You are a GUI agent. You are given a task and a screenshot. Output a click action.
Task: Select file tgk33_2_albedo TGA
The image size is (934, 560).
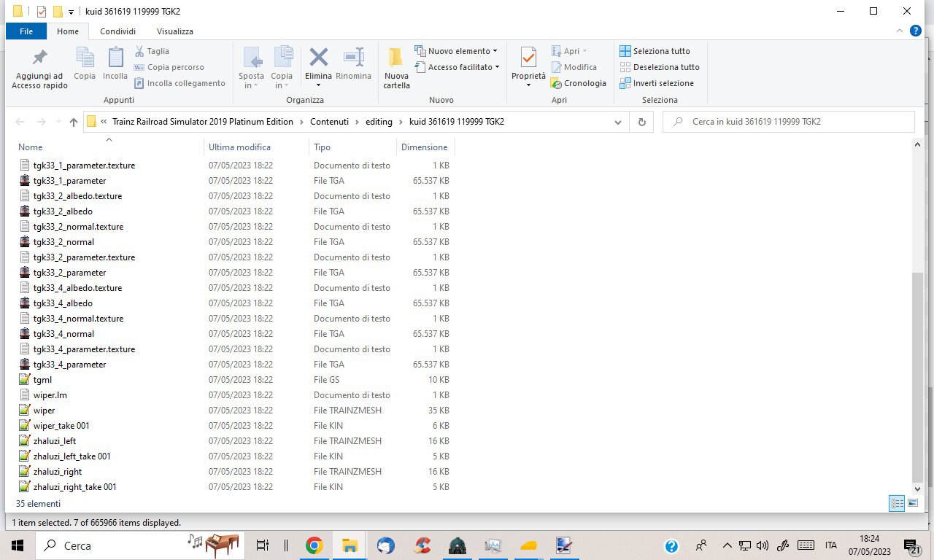[63, 211]
